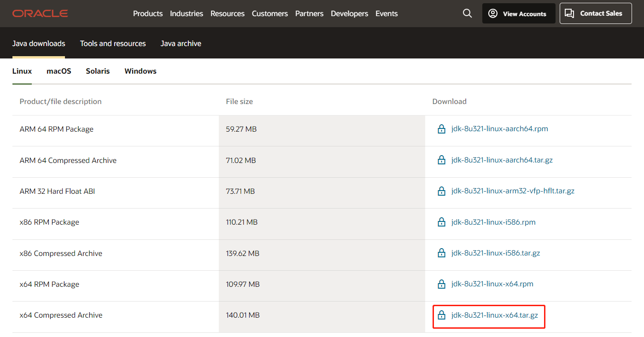Switch to Java archive tab
The width and height of the screenshot is (644, 337).
[x=181, y=44]
